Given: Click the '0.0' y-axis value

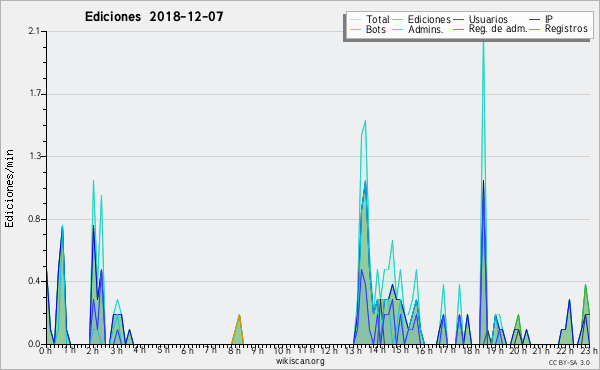Looking at the screenshot, I should (x=34, y=344).
